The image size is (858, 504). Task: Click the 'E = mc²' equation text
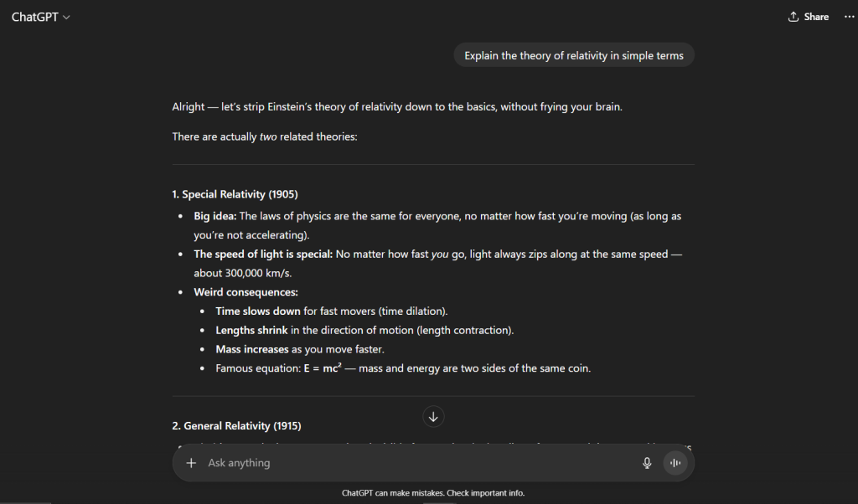[x=323, y=368]
